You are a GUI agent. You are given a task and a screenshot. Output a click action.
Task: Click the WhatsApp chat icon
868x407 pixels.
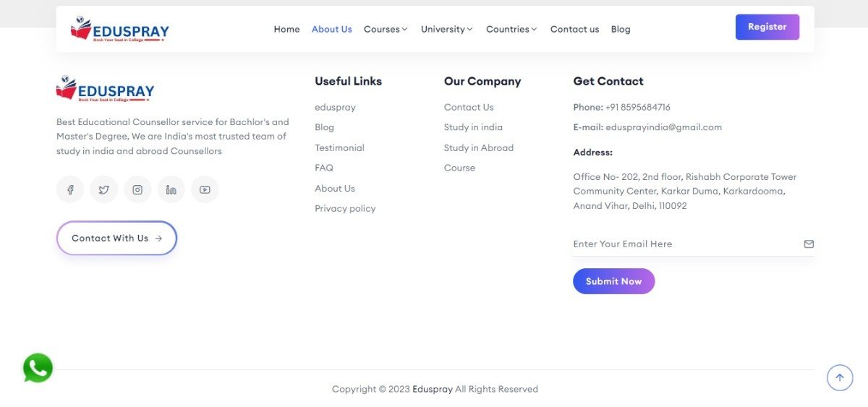tap(38, 368)
